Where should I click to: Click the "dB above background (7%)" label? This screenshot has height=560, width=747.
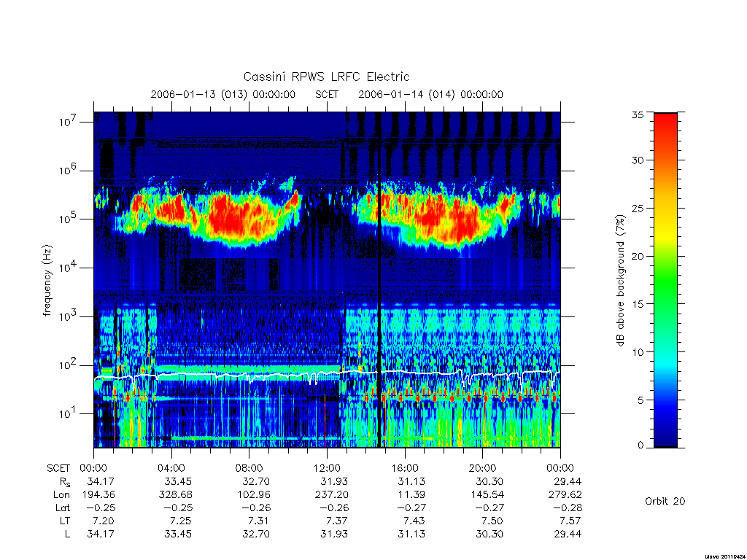coord(620,281)
